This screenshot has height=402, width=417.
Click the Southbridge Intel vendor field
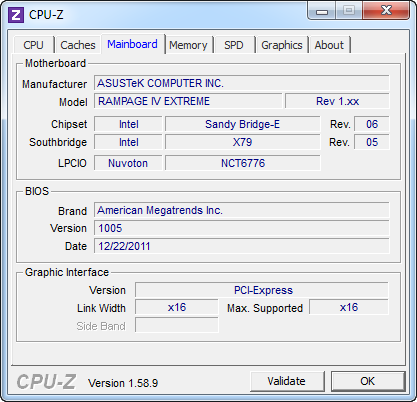(128, 142)
